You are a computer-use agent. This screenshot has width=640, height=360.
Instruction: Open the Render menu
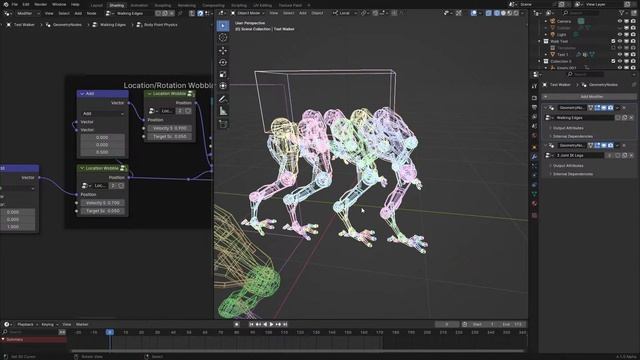(x=40, y=4)
